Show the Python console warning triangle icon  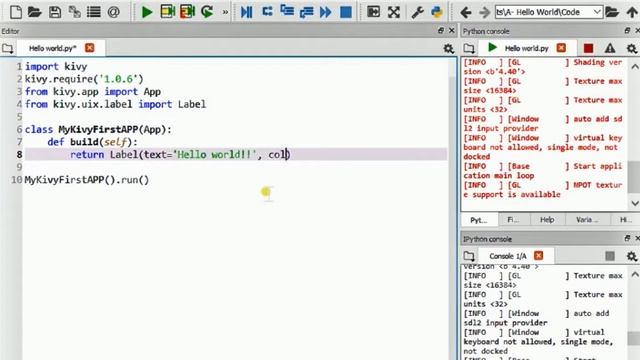click(610, 49)
